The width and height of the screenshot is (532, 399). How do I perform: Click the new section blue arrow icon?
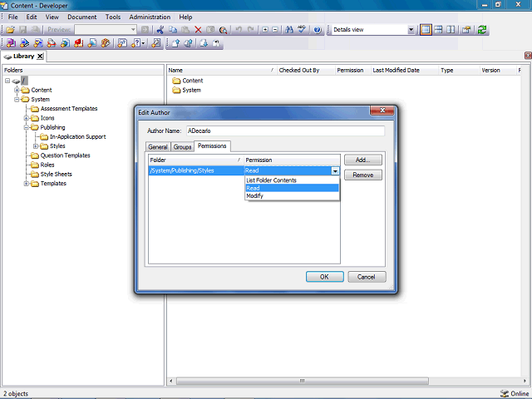(x=24, y=43)
